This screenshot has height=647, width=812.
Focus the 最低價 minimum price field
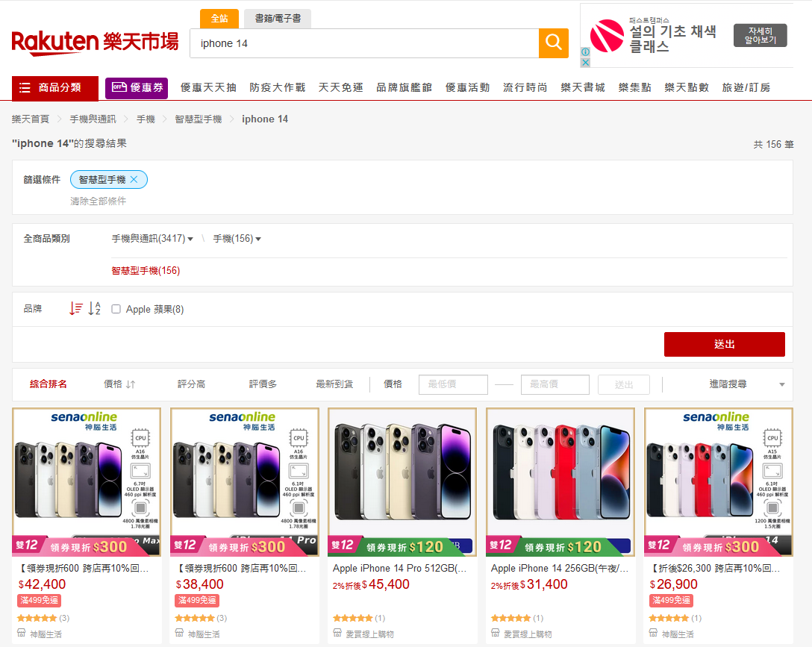[x=453, y=384]
